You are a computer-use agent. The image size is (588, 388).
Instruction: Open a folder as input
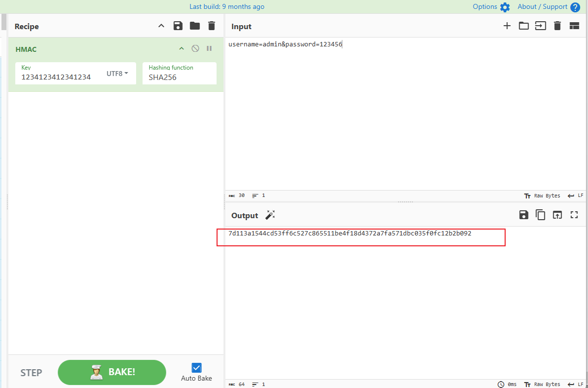click(523, 26)
